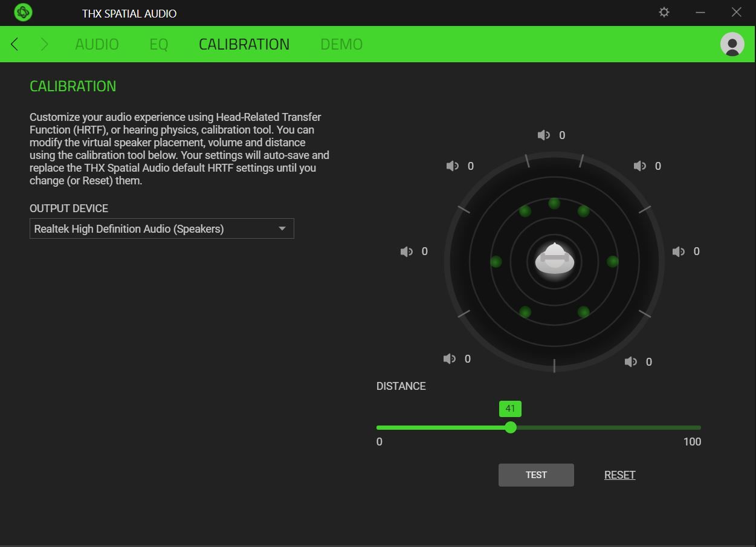Click the back navigation chevron

(13, 44)
